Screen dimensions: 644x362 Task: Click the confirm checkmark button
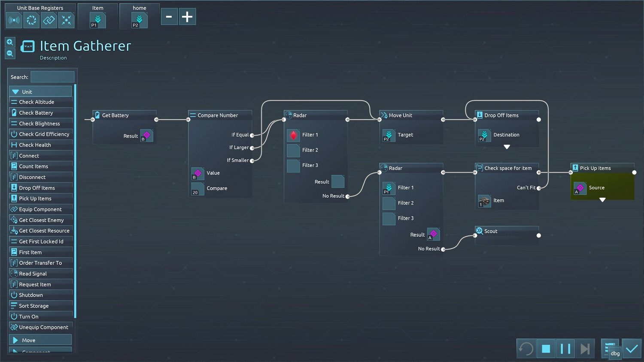tap(632, 349)
